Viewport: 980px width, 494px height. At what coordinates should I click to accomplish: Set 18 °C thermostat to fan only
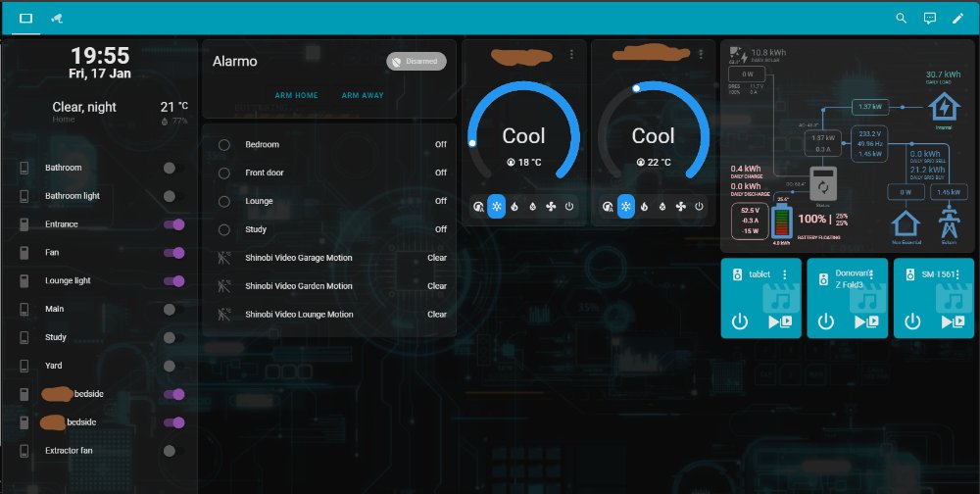click(551, 207)
